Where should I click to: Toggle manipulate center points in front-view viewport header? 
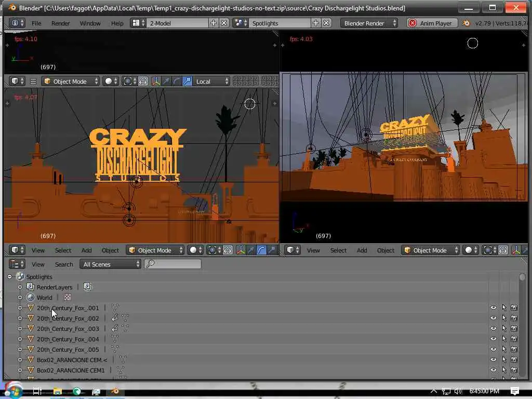coord(228,250)
